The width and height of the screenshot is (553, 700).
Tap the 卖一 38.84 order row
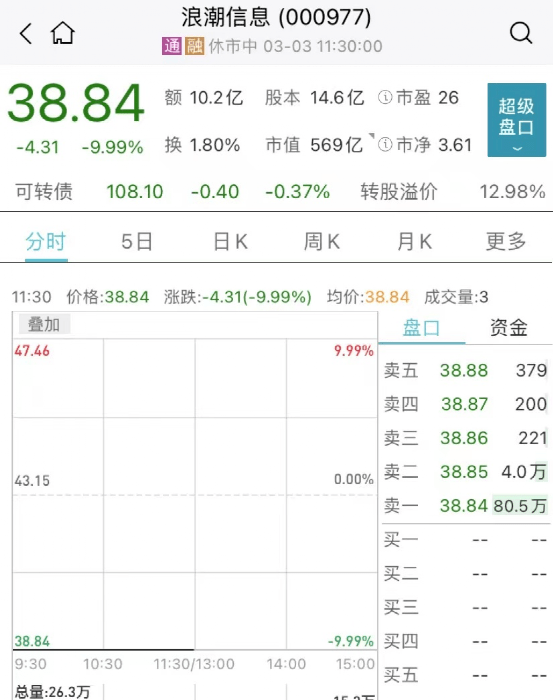point(465,506)
